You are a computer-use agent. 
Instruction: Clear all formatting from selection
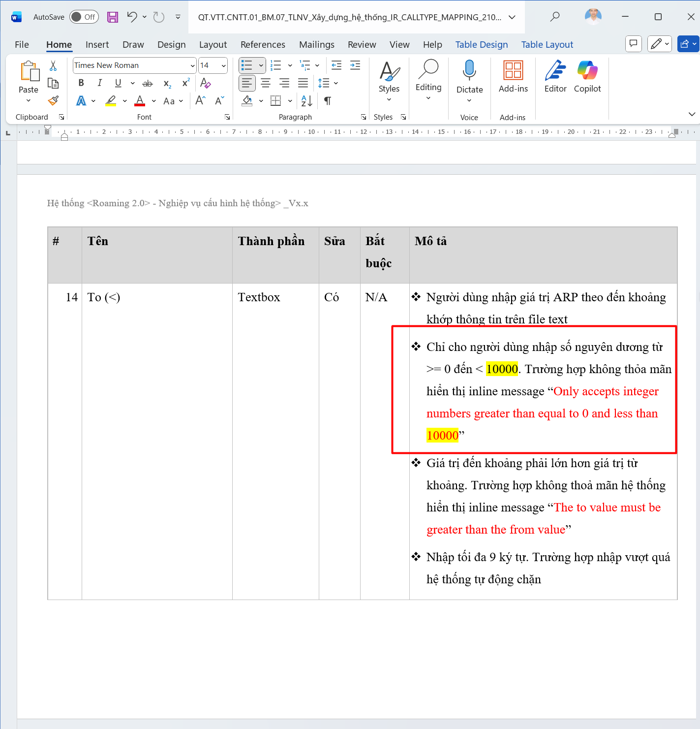pos(206,83)
